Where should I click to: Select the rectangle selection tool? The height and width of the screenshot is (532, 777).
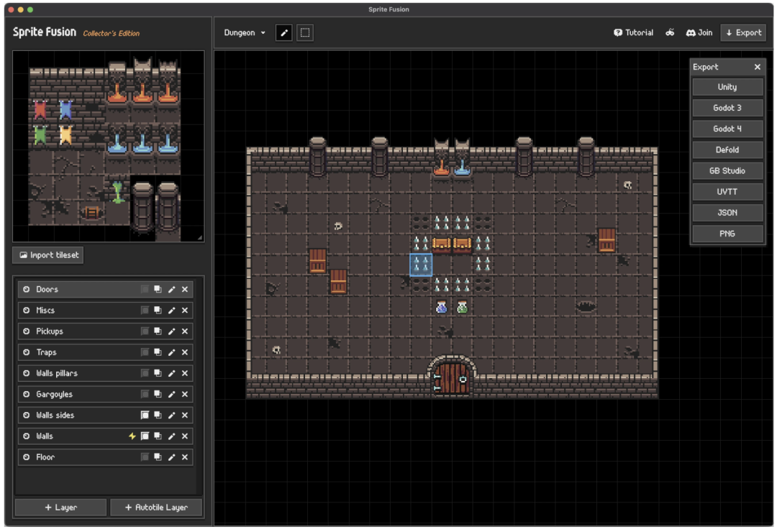click(305, 32)
